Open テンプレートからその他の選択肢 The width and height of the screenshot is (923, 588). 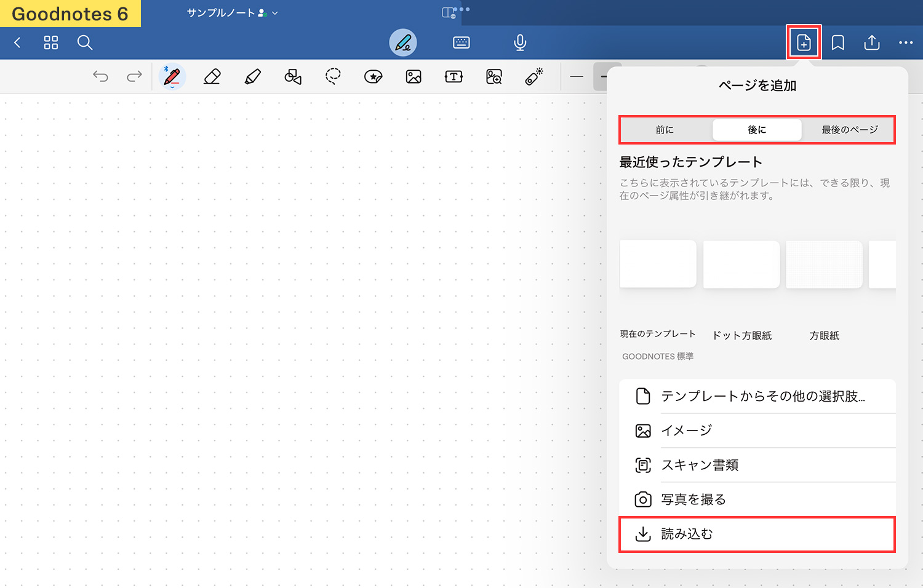click(757, 396)
